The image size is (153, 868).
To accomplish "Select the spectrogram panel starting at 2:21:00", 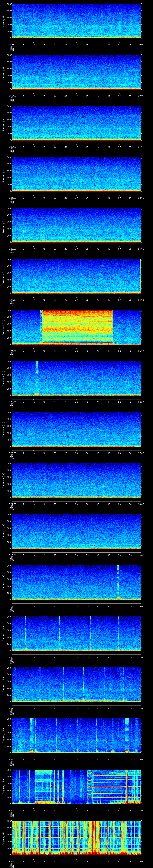I will pyautogui.click(x=76, y=174).
